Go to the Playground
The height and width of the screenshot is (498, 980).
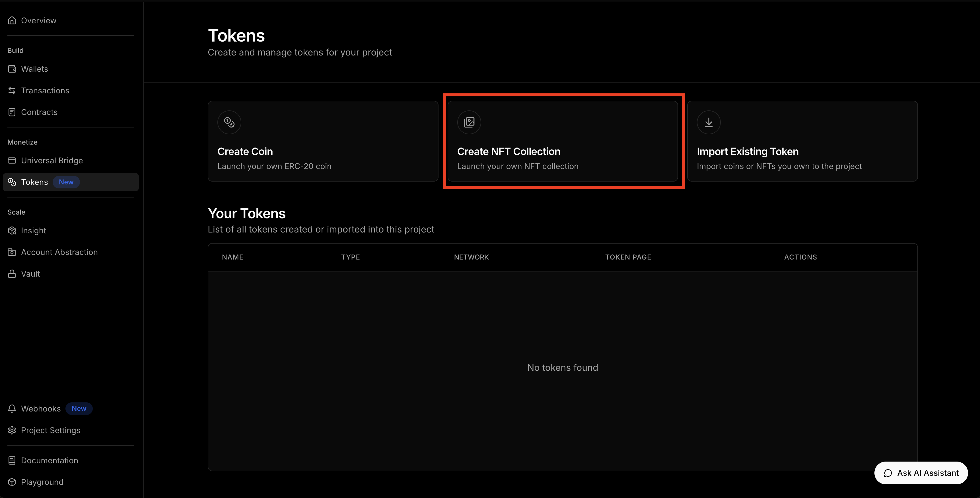(x=42, y=482)
